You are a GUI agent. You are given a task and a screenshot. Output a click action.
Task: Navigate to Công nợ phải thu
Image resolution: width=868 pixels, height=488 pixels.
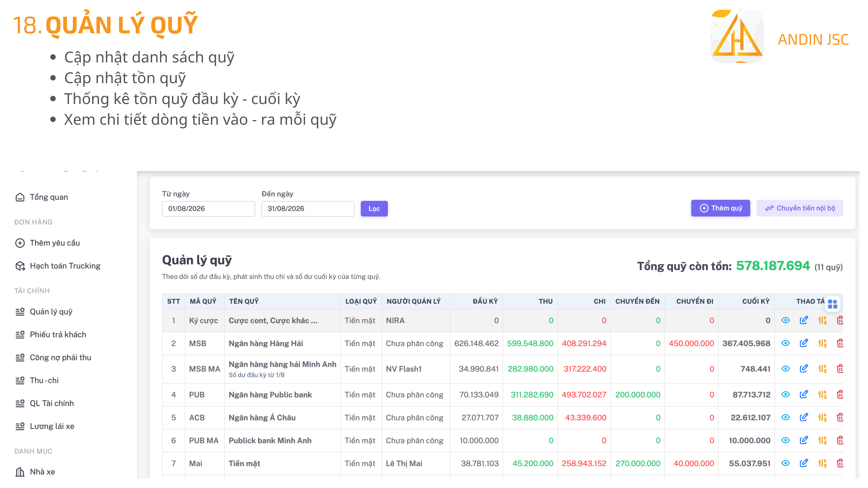tap(53, 357)
